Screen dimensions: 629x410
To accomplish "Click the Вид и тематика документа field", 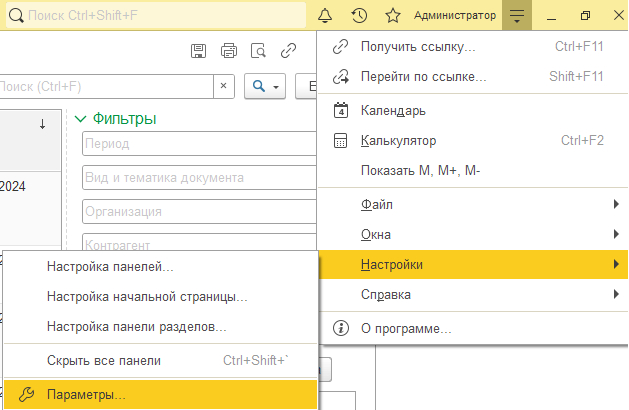I will pos(199,177).
